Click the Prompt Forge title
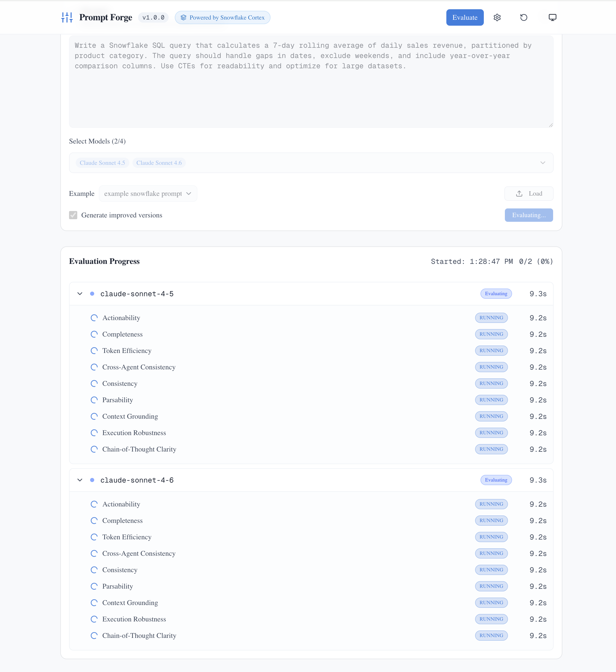 tap(106, 17)
